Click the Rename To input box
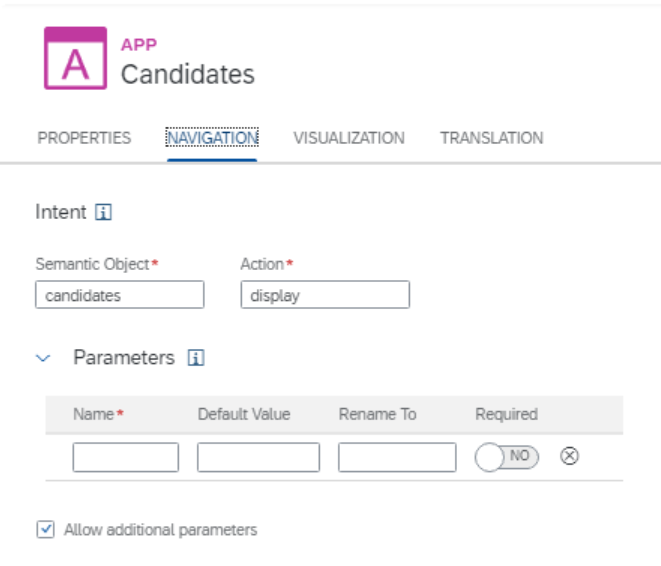The image size is (661, 566). [397, 457]
